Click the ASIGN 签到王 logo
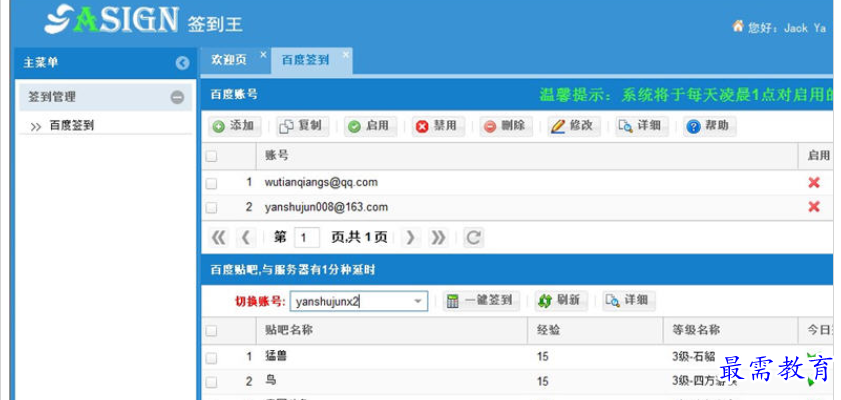This screenshot has width=841, height=400. click(143, 19)
